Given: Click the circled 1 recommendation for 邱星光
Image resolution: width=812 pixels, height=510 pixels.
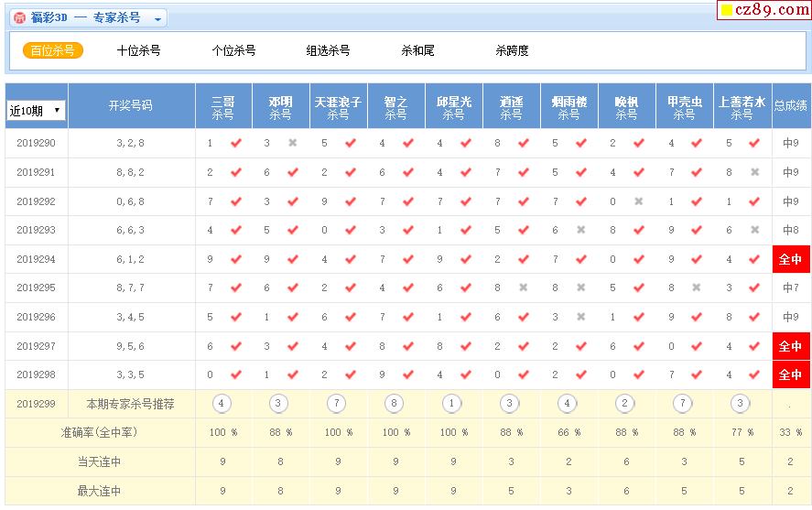Looking at the screenshot, I should pyautogui.click(x=451, y=404).
